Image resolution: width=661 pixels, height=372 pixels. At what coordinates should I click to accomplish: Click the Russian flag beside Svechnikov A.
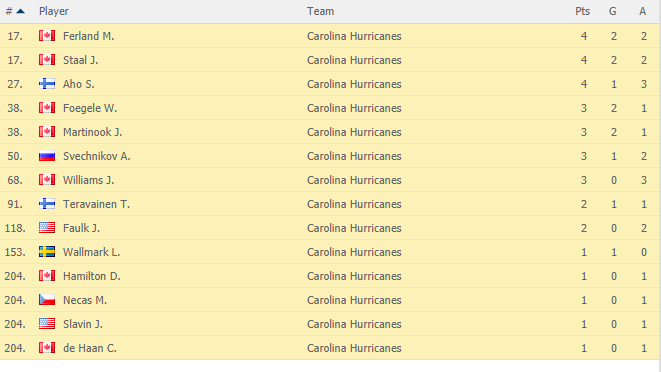click(47, 156)
